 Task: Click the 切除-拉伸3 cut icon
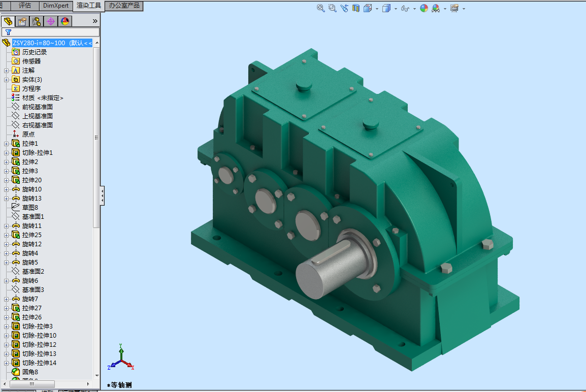pyautogui.click(x=16, y=326)
